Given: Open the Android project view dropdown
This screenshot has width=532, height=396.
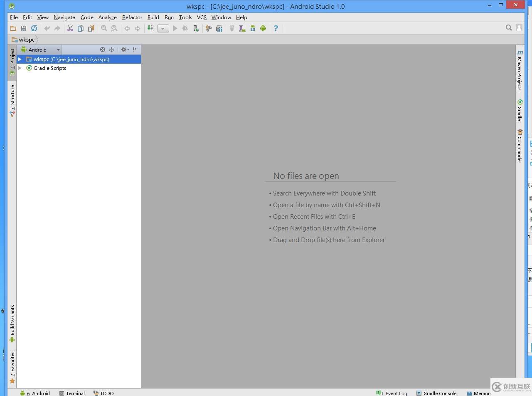Looking at the screenshot, I should point(40,49).
